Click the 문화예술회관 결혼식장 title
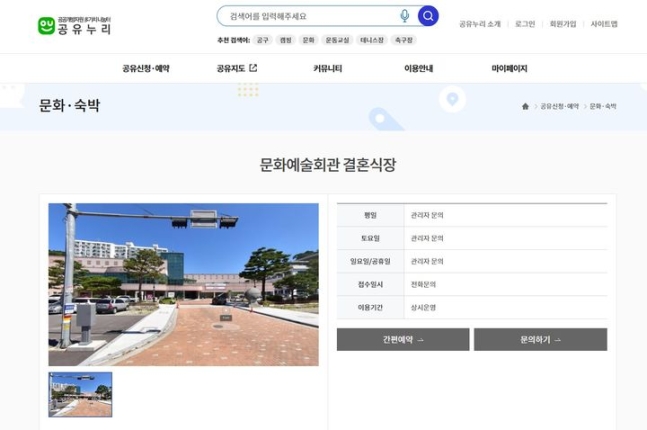Screen dimensions: 647x430 [x=328, y=165]
